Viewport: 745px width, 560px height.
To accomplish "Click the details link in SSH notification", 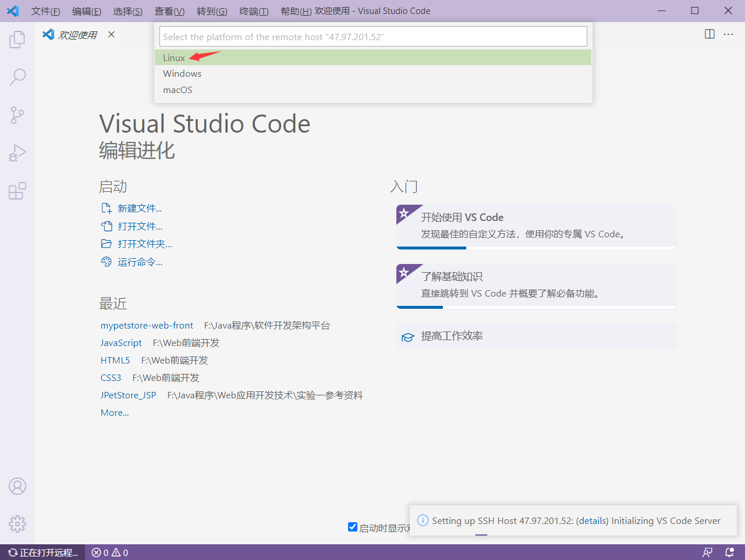I will point(593,520).
